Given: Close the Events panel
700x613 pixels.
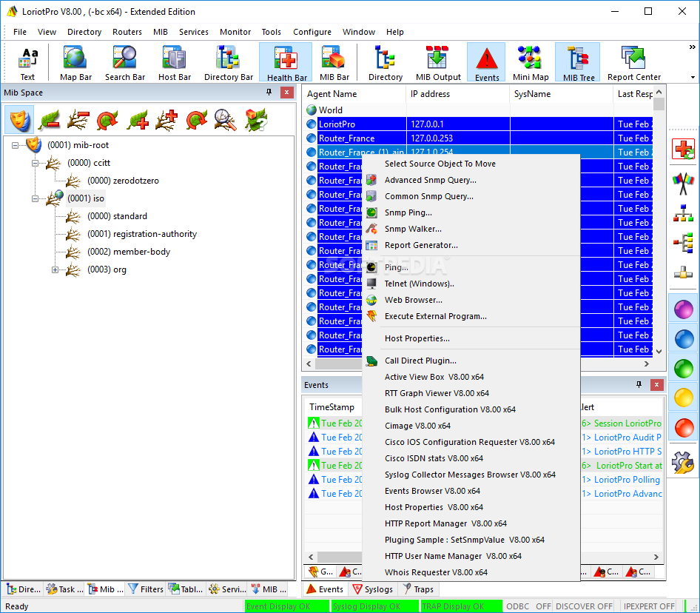Looking at the screenshot, I should [x=656, y=385].
